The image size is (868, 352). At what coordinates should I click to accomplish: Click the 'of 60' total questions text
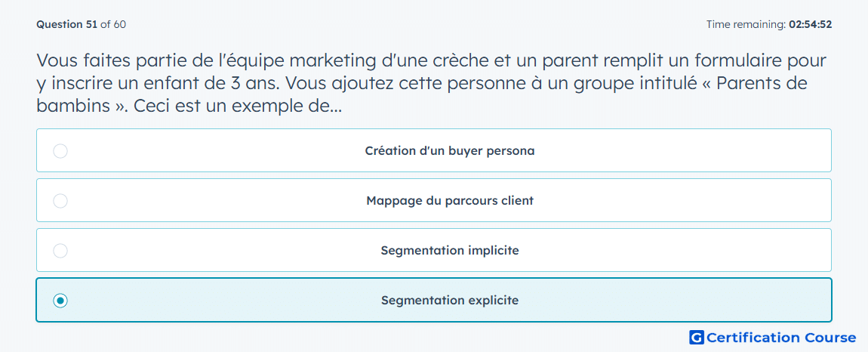coord(113,24)
